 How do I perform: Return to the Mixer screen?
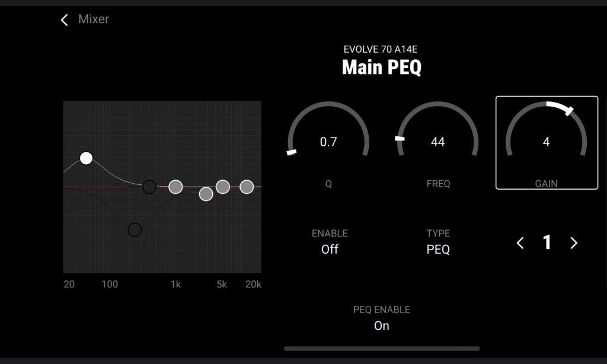(x=93, y=20)
